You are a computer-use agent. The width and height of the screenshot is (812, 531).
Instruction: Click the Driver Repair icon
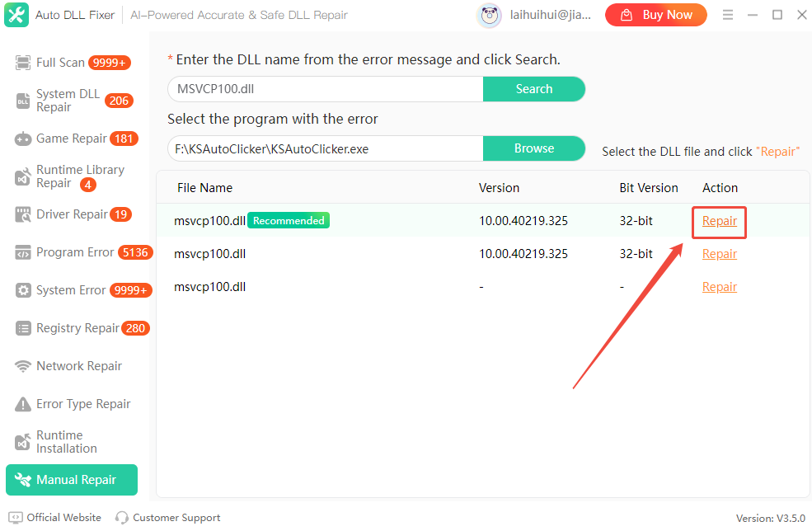coord(23,214)
